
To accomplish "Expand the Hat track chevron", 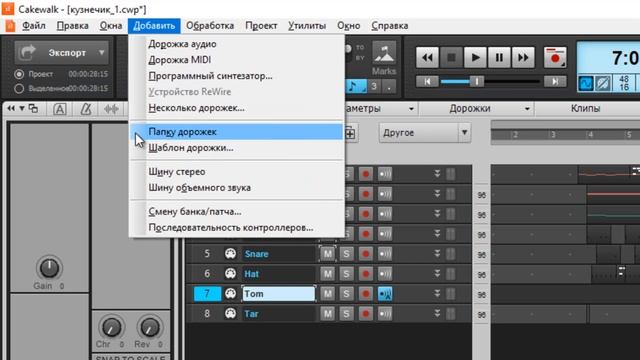I will 437,274.
